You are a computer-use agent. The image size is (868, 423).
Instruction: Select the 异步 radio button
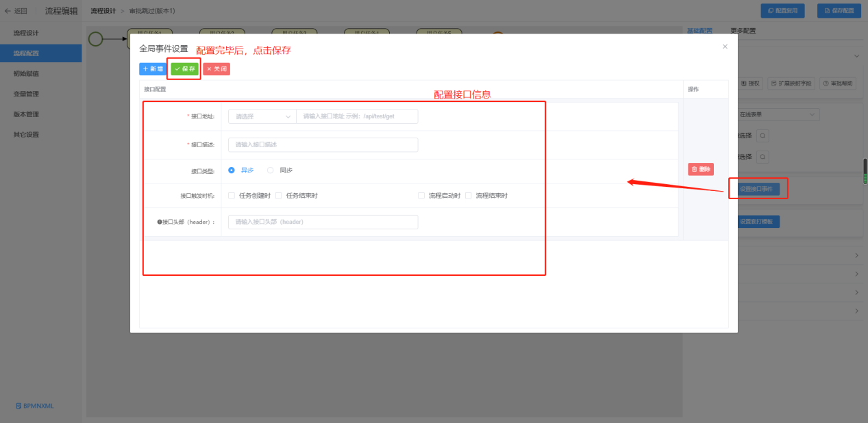click(232, 170)
